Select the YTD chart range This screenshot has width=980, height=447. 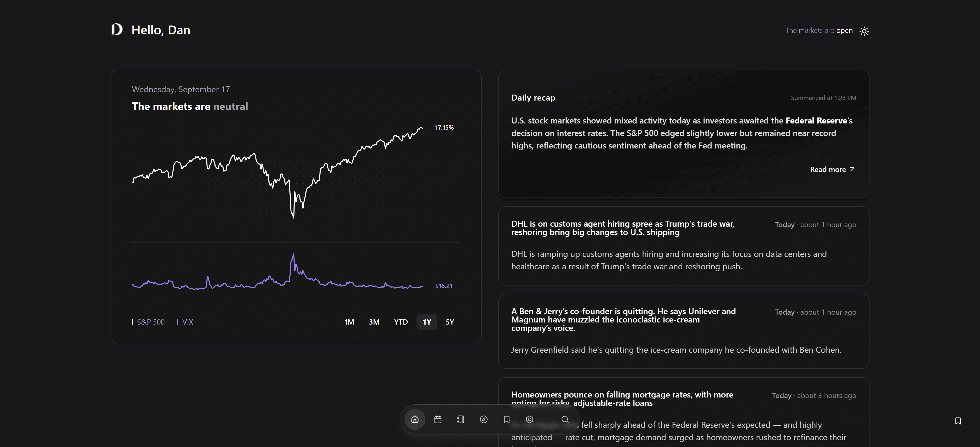click(x=401, y=322)
